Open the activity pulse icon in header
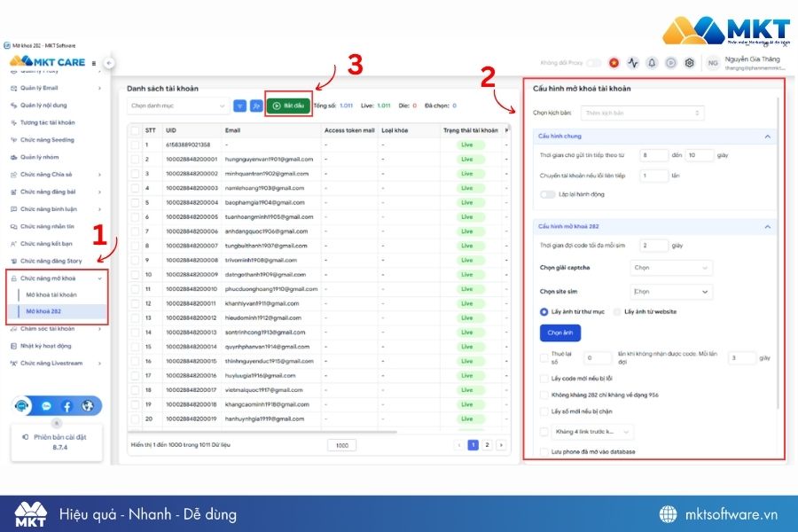 632,63
